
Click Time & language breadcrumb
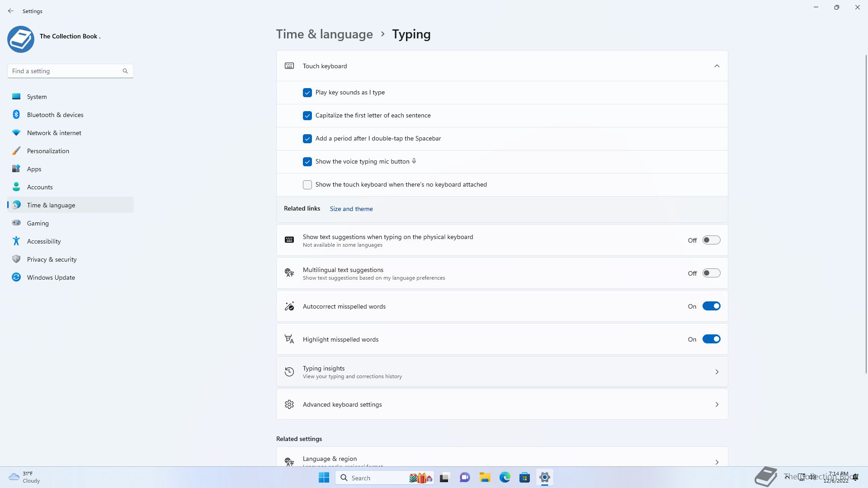point(324,34)
